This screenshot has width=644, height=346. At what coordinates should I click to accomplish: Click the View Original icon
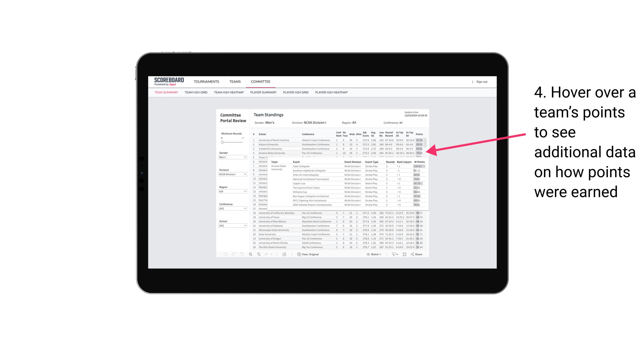tap(299, 255)
